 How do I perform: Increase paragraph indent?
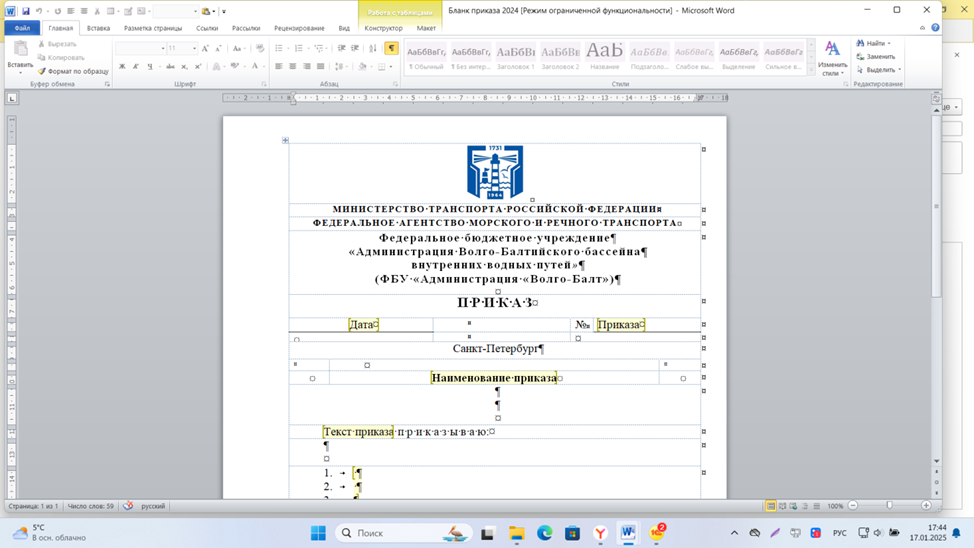[x=355, y=48]
